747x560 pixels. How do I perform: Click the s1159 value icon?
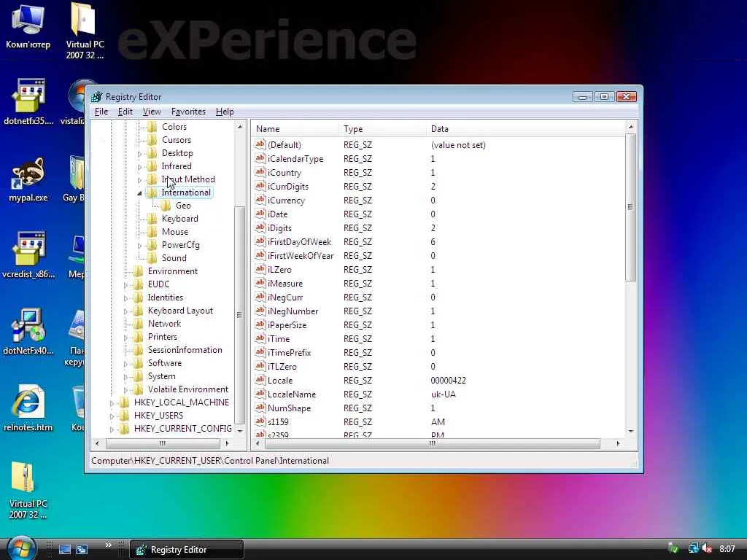click(x=260, y=421)
